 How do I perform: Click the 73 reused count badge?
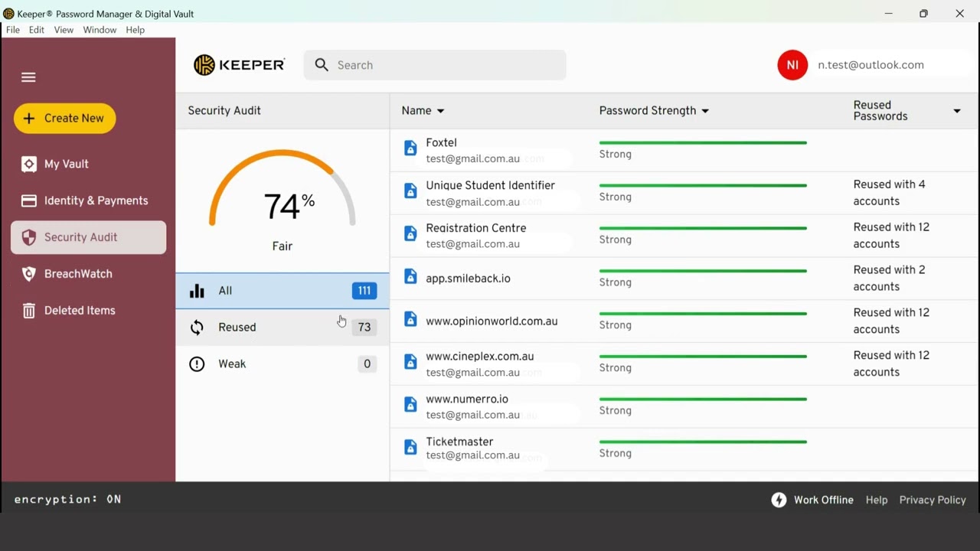pyautogui.click(x=364, y=328)
